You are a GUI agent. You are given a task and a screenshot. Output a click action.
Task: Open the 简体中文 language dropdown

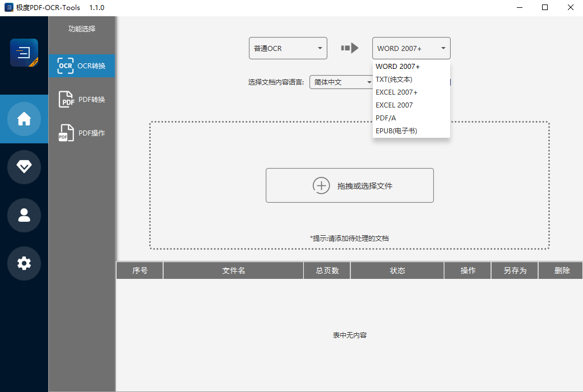point(341,82)
